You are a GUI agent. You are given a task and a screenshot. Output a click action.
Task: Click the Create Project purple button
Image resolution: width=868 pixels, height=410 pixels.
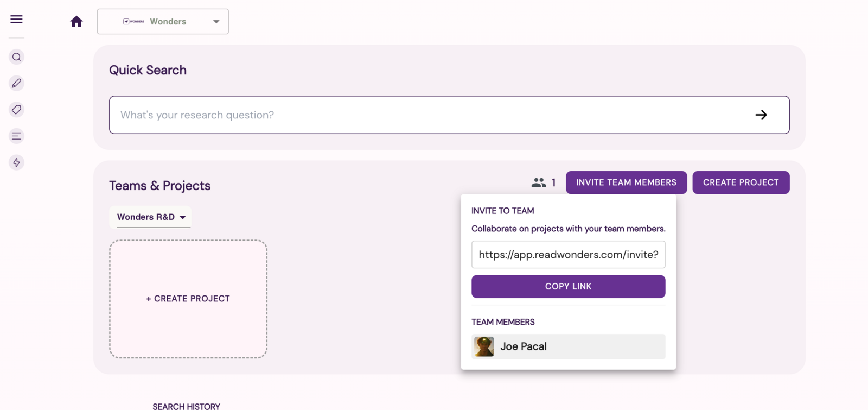pos(741,182)
